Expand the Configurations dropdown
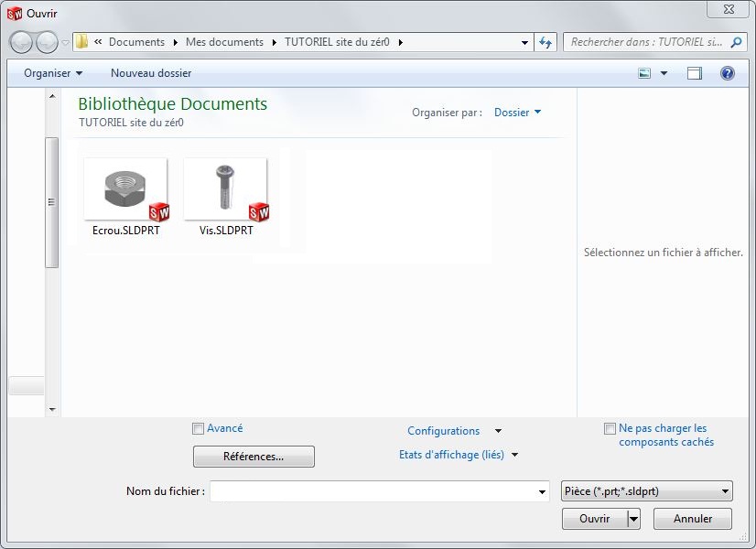This screenshot has height=549, width=756. coord(498,431)
